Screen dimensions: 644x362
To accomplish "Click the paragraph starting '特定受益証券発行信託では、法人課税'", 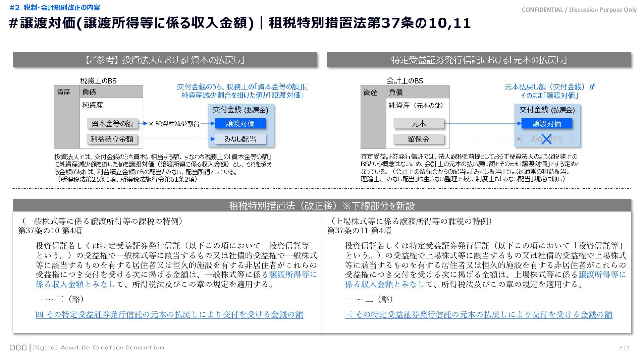I will (x=470, y=168).
